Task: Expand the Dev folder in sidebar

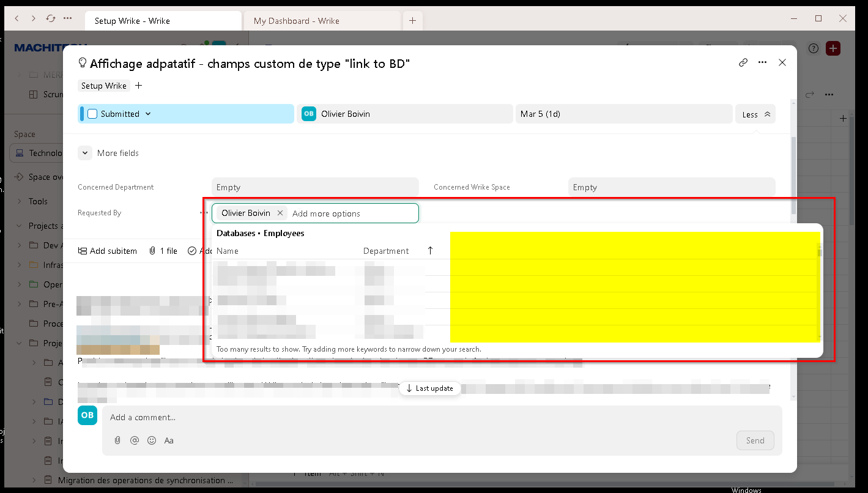Action: point(19,245)
